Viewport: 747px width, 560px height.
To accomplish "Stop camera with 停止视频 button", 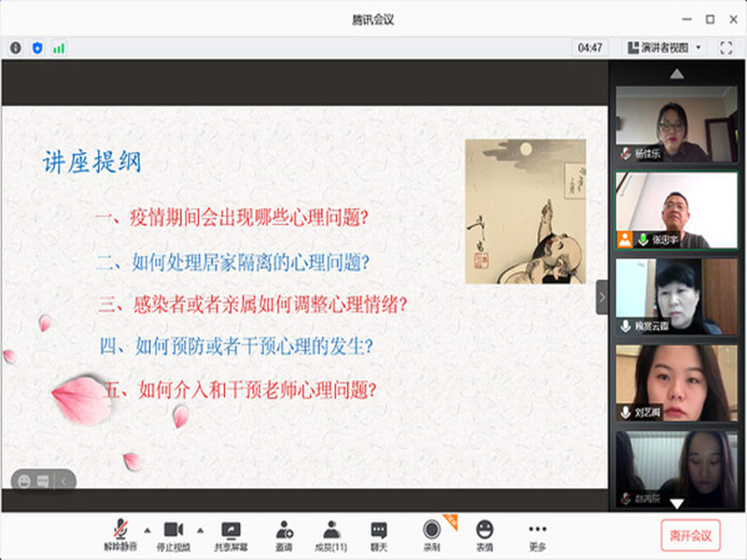I will point(174,535).
